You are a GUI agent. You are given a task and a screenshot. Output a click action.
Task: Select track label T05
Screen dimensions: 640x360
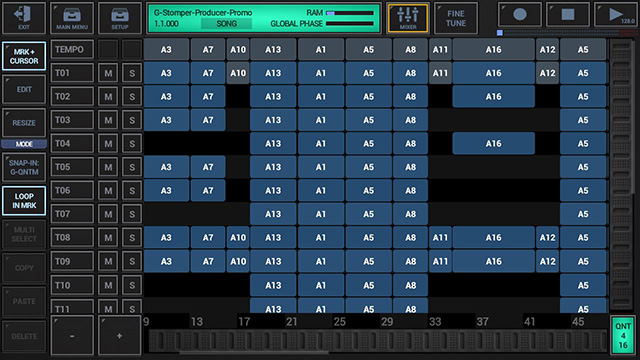(x=72, y=167)
